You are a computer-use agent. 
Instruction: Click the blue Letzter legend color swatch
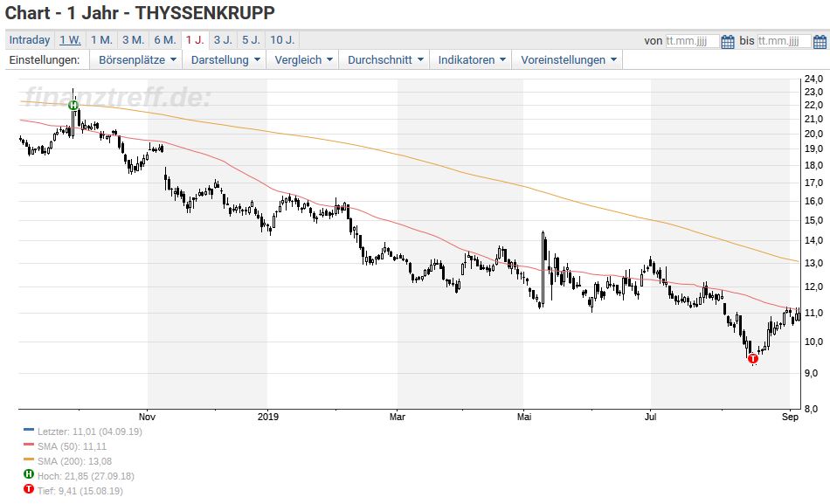(x=29, y=430)
